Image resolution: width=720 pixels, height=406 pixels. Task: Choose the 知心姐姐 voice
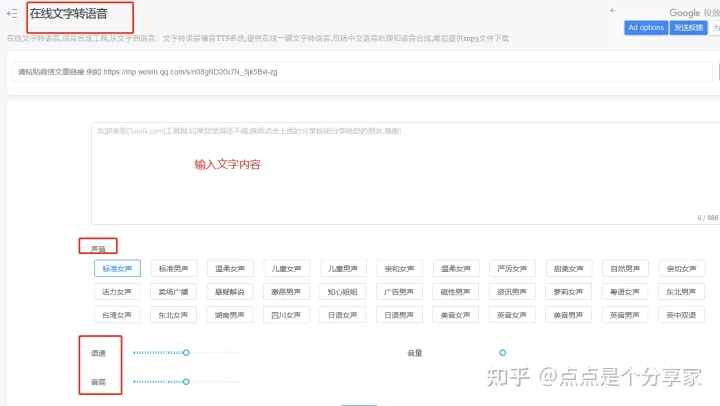[x=343, y=292]
